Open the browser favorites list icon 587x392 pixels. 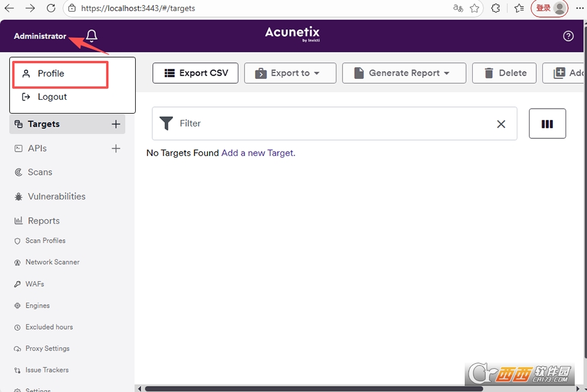[x=519, y=8]
